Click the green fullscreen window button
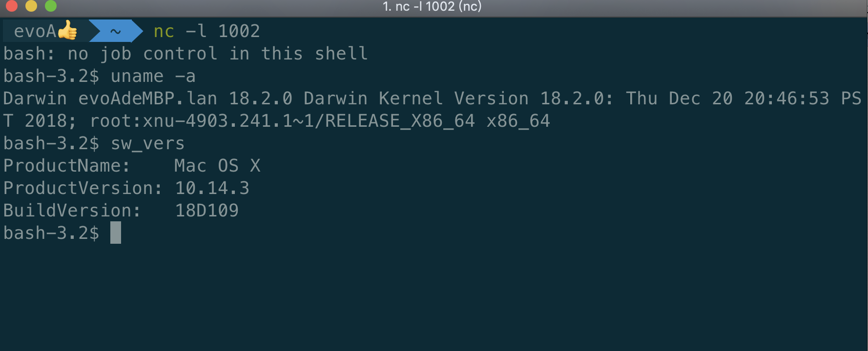The height and width of the screenshot is (351, 868). point(51,5)
